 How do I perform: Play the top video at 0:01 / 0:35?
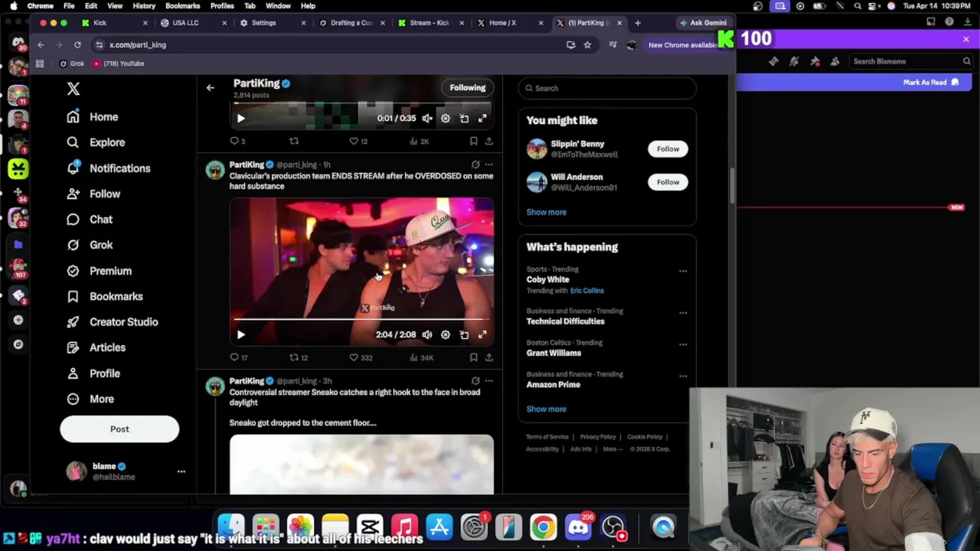click(240, 119)
